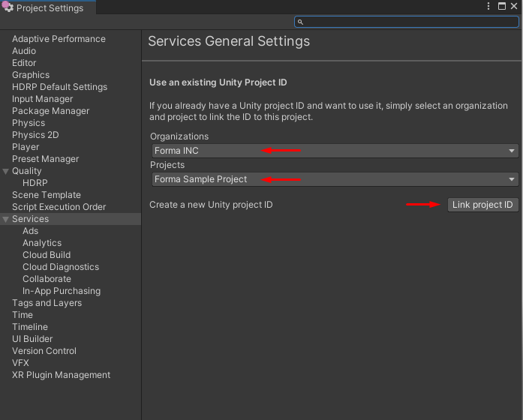Open the Projects dropdown
The height and width of the screenshot is (420, 523).
[334, 179]
